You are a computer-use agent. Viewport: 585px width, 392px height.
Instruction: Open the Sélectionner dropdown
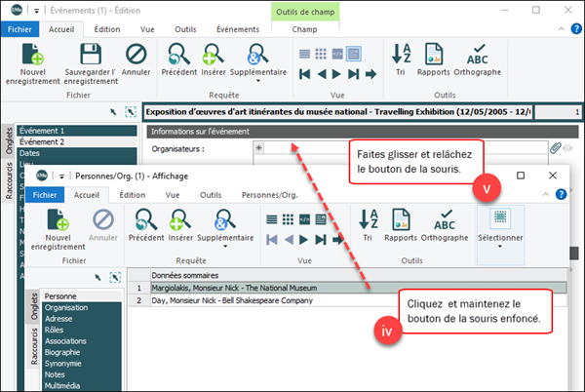(501, 228)
